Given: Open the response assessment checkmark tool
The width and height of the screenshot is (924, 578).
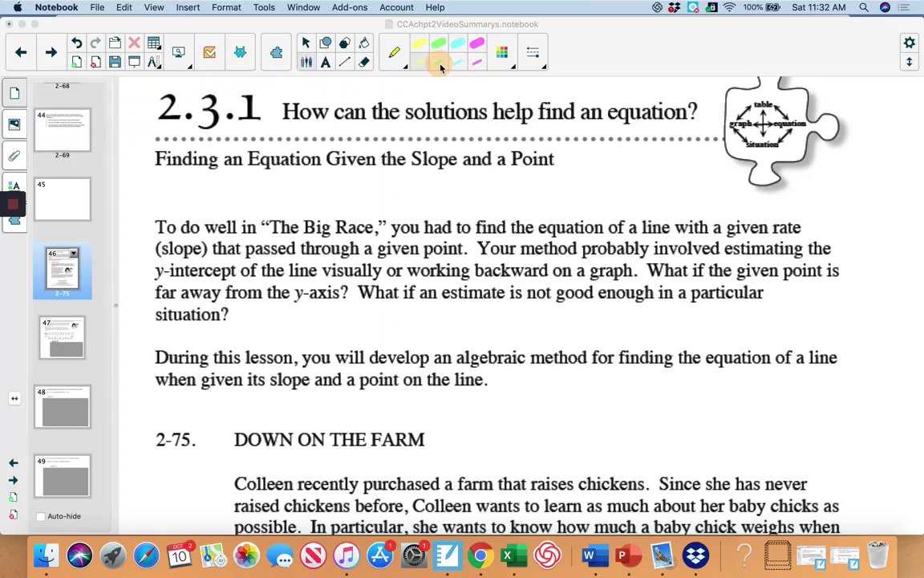Looking at the screenshot, I should point(209,52).
